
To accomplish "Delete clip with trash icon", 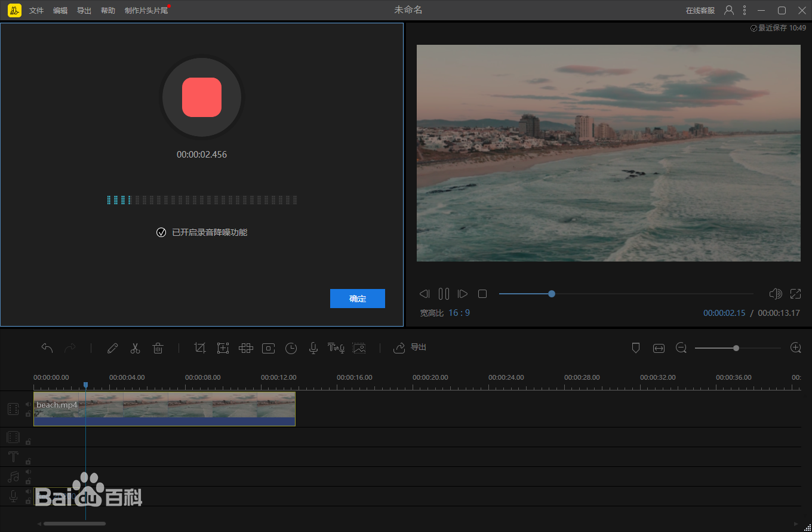I will point(158,348).
